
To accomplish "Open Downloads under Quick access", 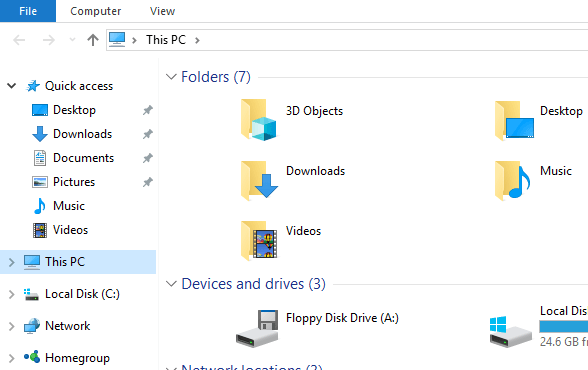I will [x=82, y=134].
